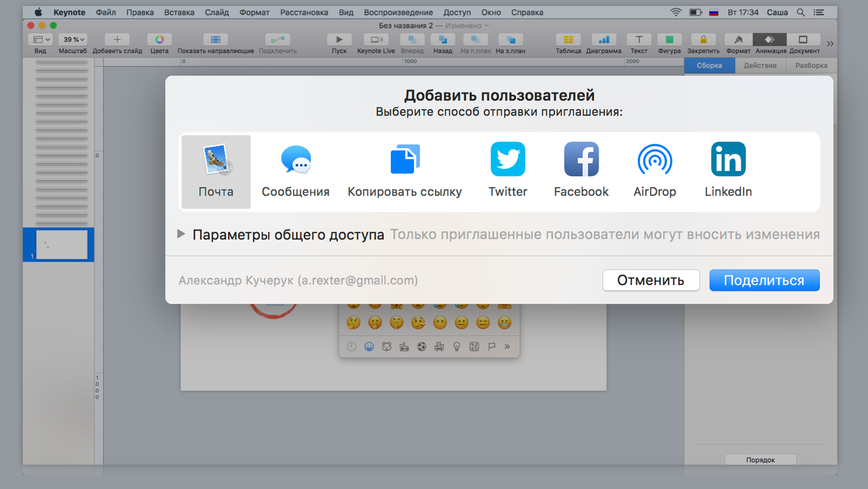Open the Вставка menu
This screenshot has width=868, height=489.
click(179, 12)
